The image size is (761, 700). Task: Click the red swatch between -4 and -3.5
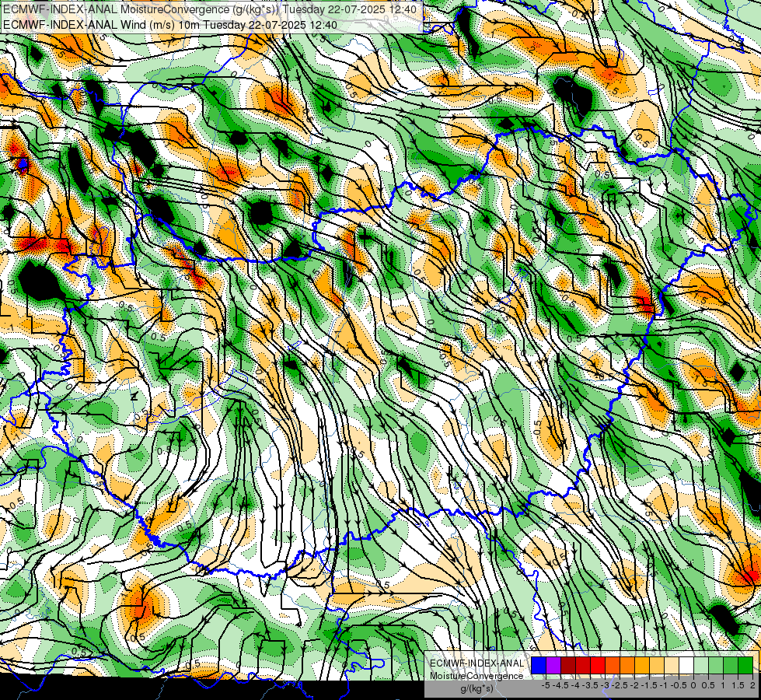click(x=583, y=665)
